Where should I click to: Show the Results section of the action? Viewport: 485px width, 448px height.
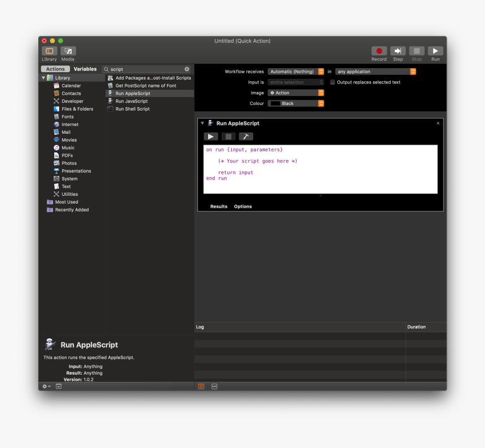[219, 207]
